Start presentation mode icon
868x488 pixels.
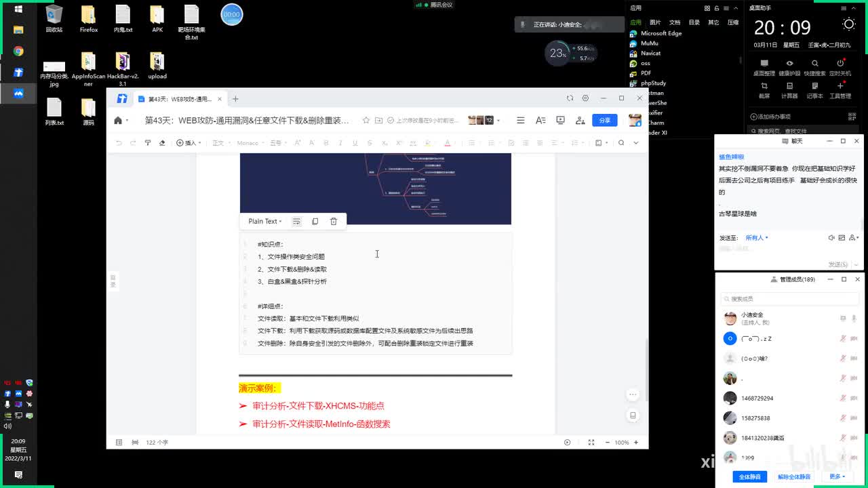[560, 120]
